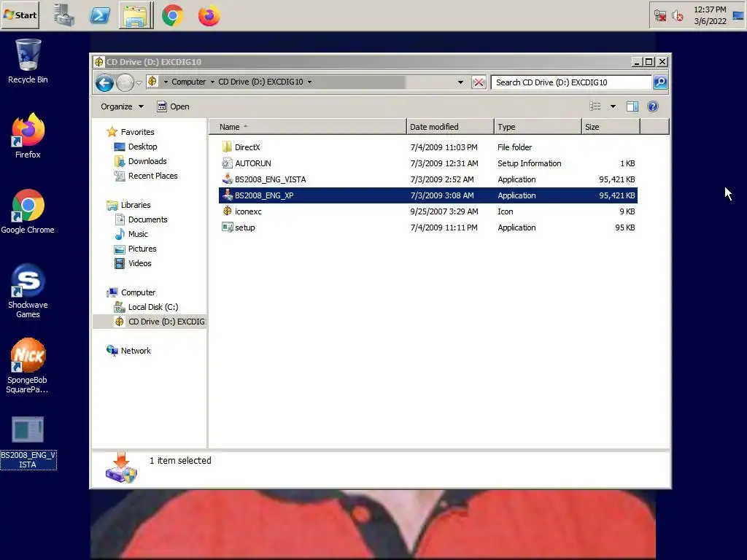Sort by the Type column header
The height and width of the screenshot is (560, 747).
(538, 127)
